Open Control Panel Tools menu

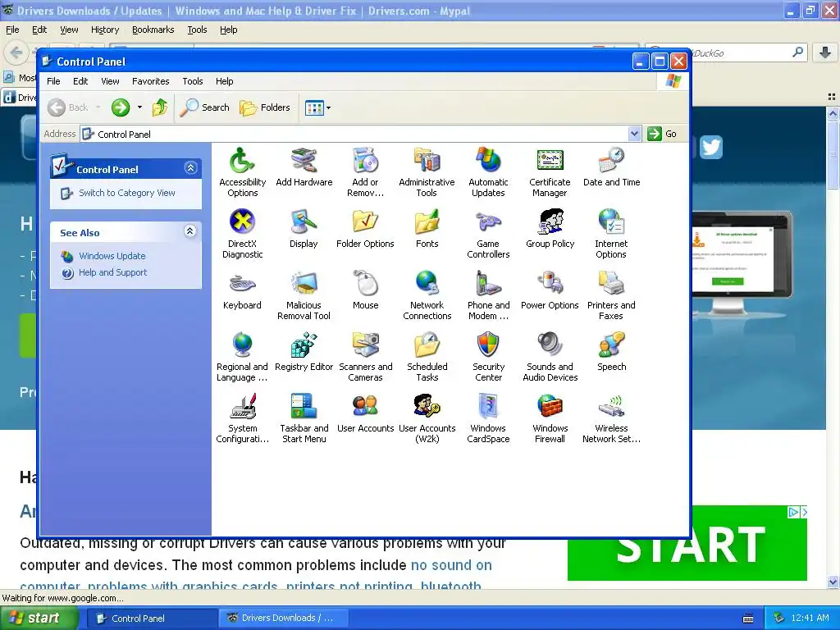(192, 81)
